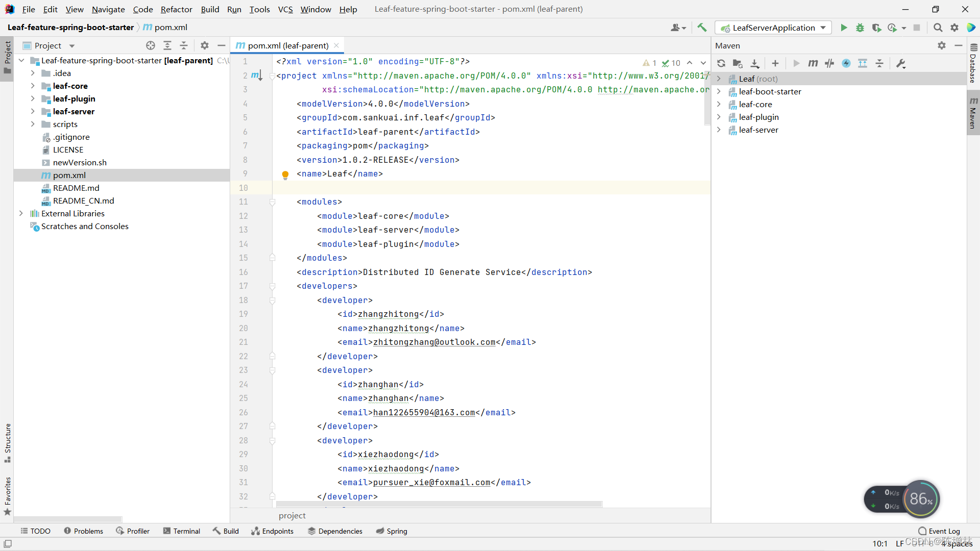
Task: Toggle Skip Tests mode in Maven toolbar
Action: 846,63
